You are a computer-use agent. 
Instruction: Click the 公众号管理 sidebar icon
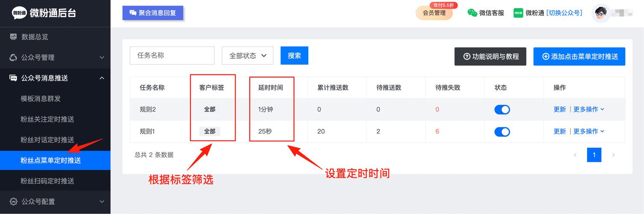(13, 57)
